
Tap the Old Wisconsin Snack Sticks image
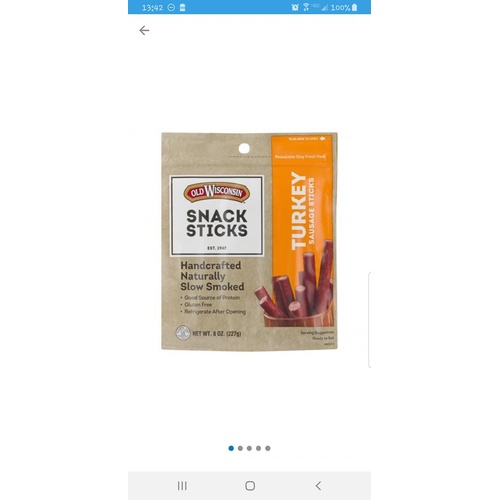click(x=249, y=241)
